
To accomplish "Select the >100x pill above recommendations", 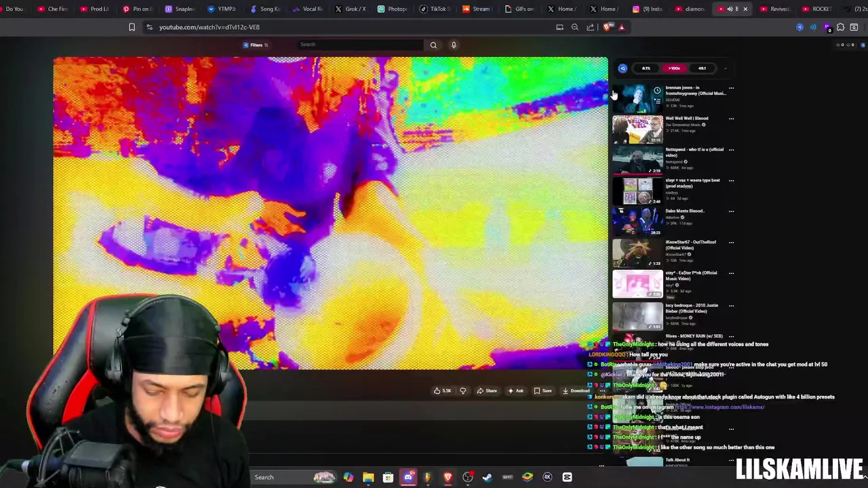I will click(x=674, y=68).
